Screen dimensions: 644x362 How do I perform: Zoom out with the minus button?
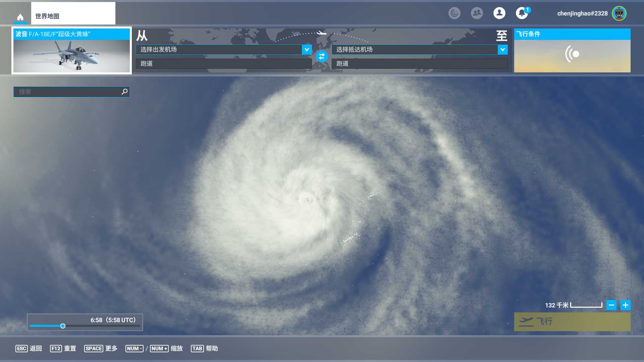click(611, 305)
